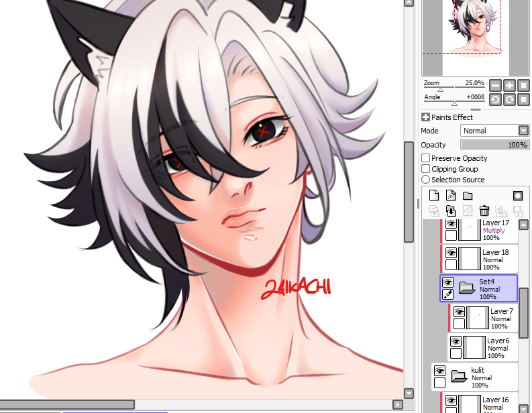Select the Selection Source radio button
The width and height of the screenshot is (532, 413).
(x=425, y=179)
